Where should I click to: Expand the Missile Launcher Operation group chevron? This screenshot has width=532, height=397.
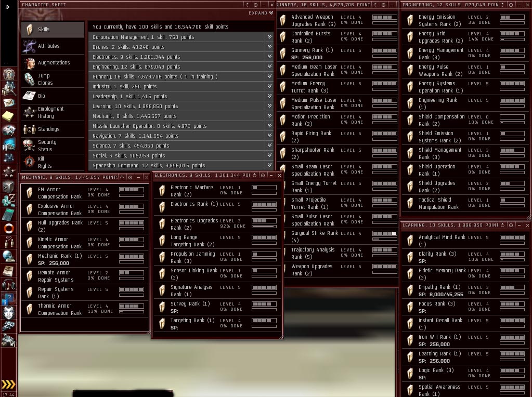pos(269,125)
